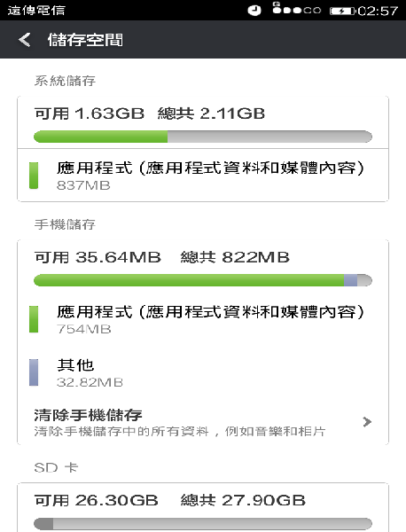Tap the SD card usage bar
The width and height of the screenshot is (406, 532).
[203, 524]
